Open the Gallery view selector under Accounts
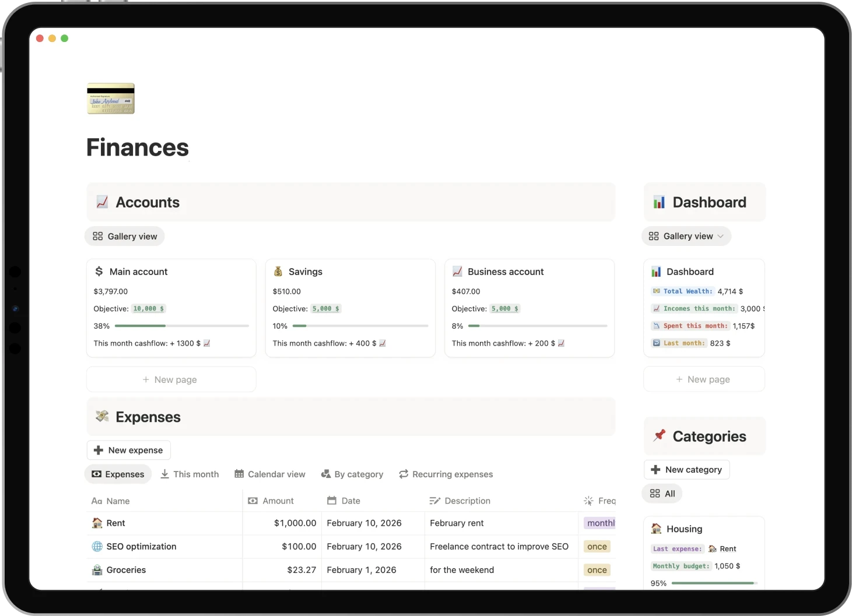 [x=124, y=236]
